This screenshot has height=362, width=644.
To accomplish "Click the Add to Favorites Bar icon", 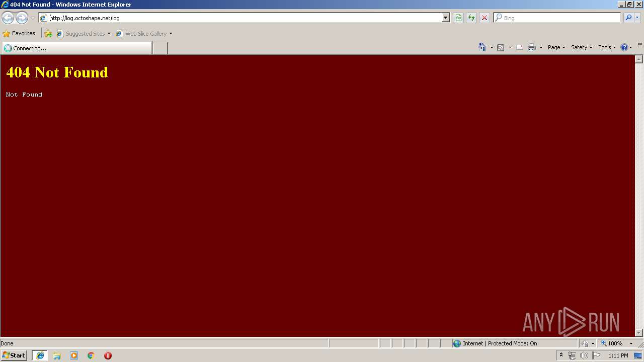I will tap(48, 34).
